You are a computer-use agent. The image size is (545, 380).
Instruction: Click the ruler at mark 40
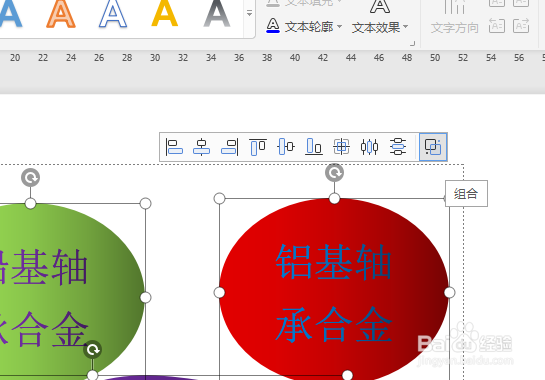(295, 58)
